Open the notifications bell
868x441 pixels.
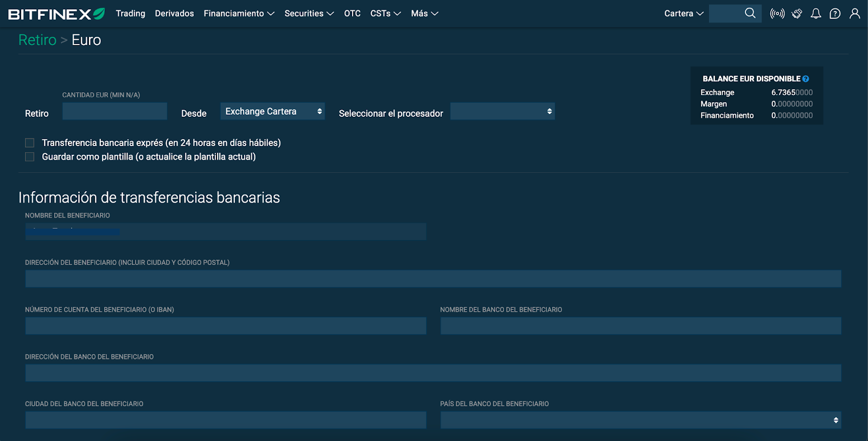[x=816, y=14]
